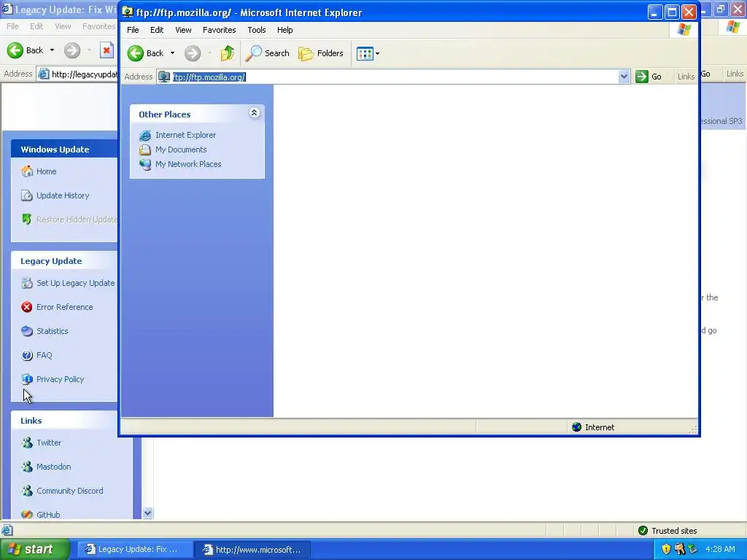
Task: Switch to the http://www.microsoft... taskbar button
Action: click(x=253, y=550)
